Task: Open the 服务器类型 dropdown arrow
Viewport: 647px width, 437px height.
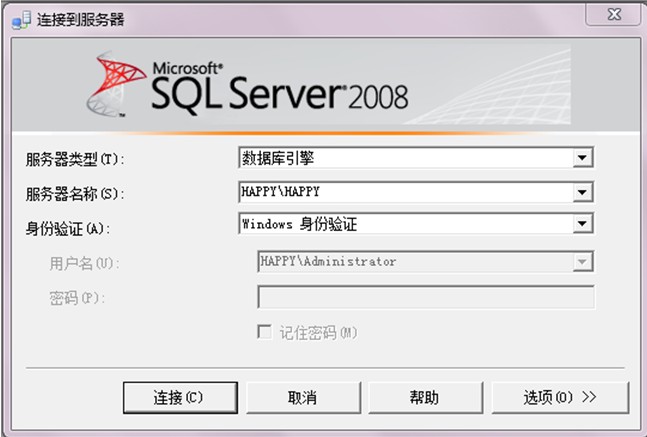Action: pos(582,158)
